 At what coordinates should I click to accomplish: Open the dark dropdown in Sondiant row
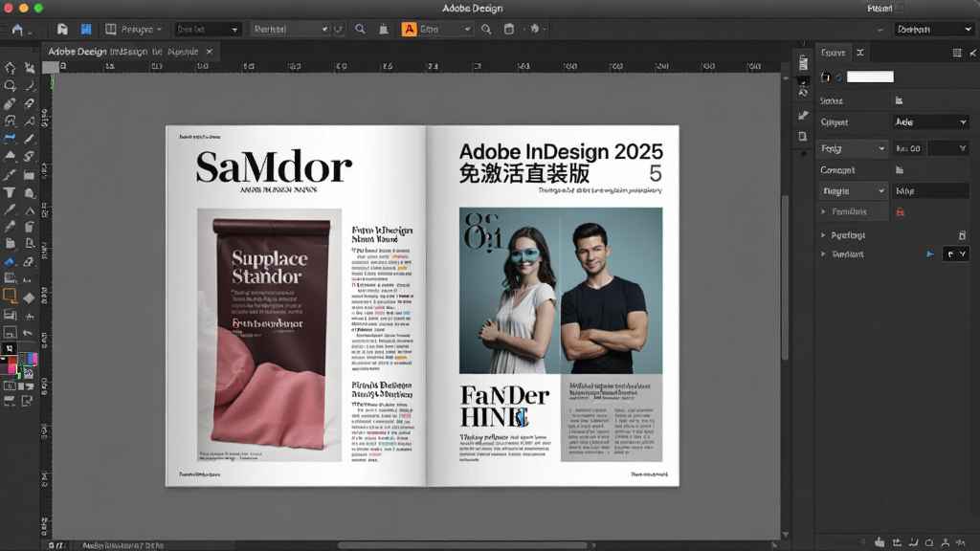[x=956, y=254]
